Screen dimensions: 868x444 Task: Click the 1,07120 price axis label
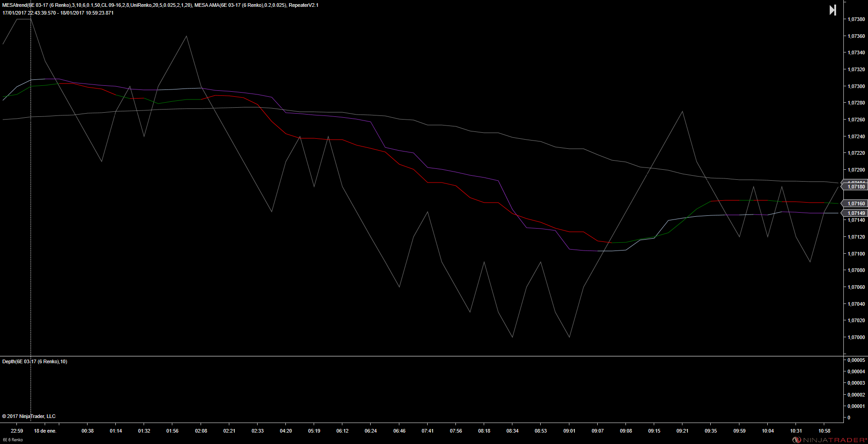pos(856,237)
